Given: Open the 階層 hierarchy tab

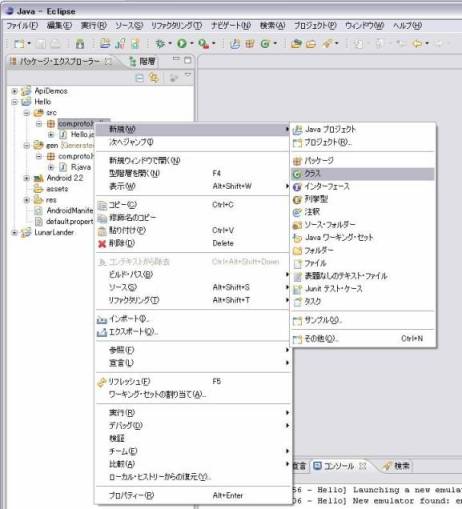Looking at the screenshot, I should click(x=143, y=61).
